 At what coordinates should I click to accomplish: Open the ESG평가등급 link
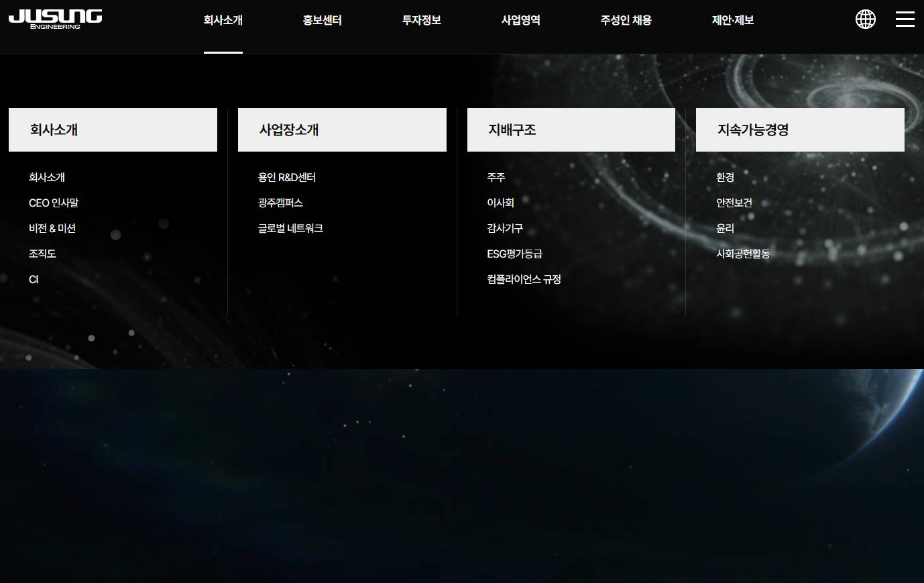coord(515,254)
